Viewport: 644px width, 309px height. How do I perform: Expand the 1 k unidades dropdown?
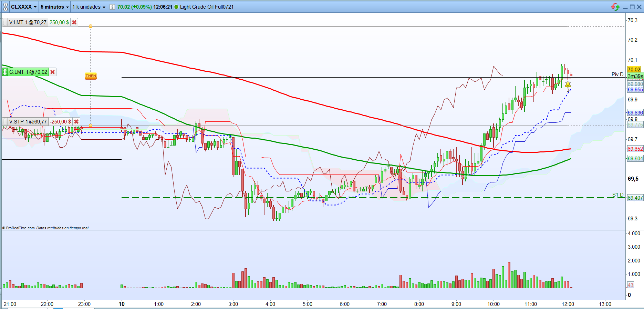89,7
